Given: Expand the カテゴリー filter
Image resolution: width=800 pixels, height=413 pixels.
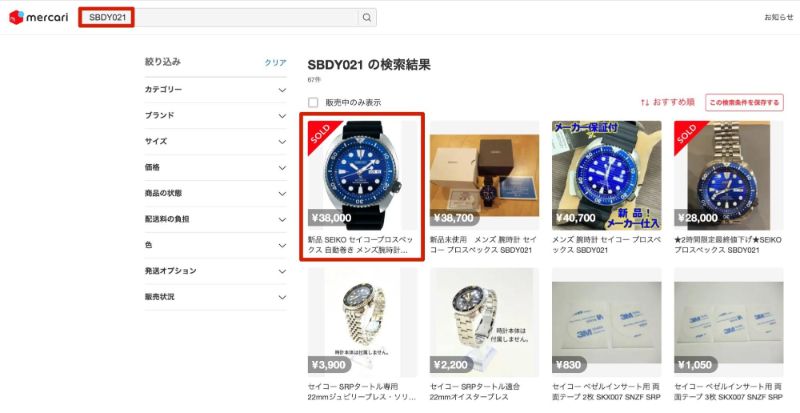Looking at the screenshot, I should coord(215,90).
